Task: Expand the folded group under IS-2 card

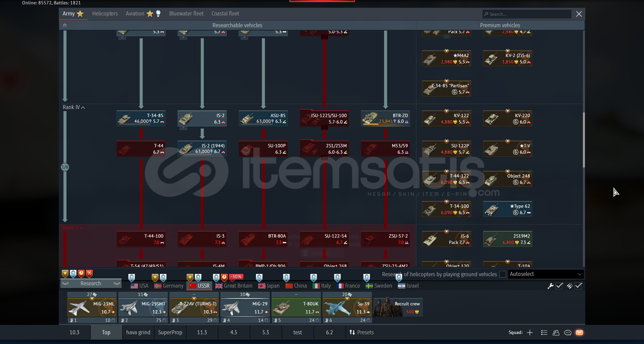Action: click(183, 128)
